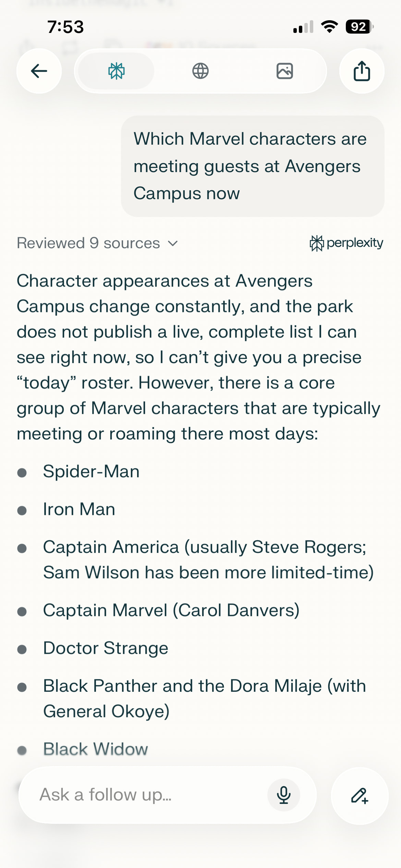Tap the perplexity logo

(346, 243)
